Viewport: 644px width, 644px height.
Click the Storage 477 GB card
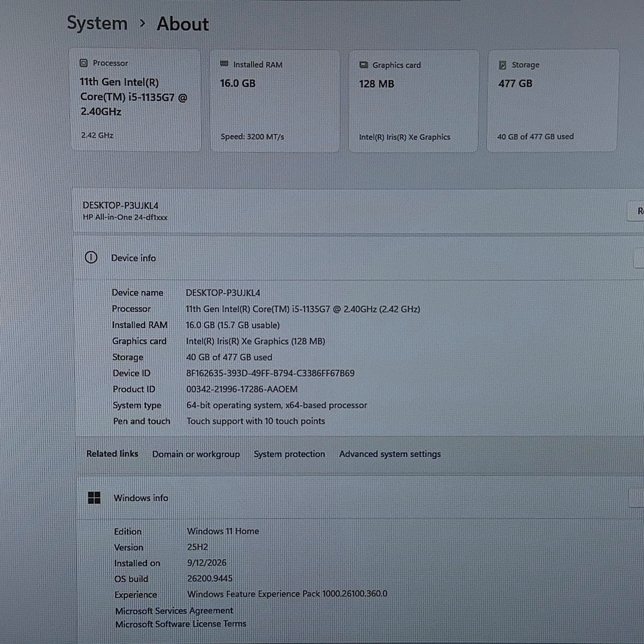553,100
